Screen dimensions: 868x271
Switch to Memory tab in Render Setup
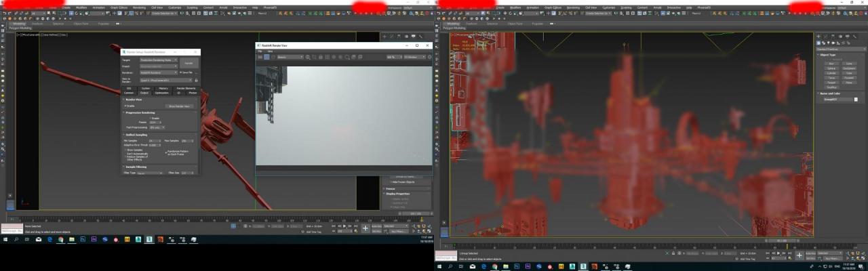[163, 88]
